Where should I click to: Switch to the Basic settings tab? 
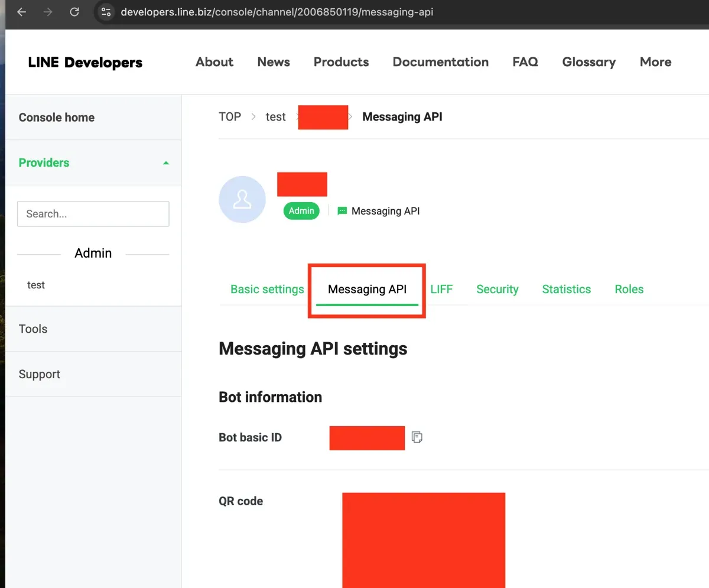(x=267, y=289)
